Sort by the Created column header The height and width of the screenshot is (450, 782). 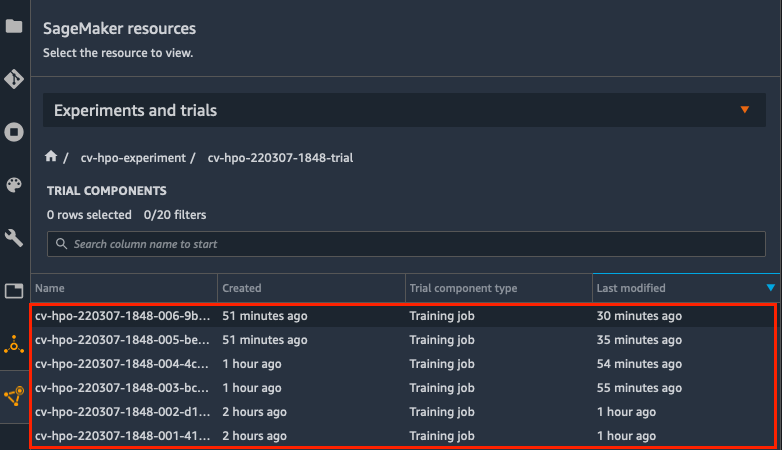click(x=311, y=288)
